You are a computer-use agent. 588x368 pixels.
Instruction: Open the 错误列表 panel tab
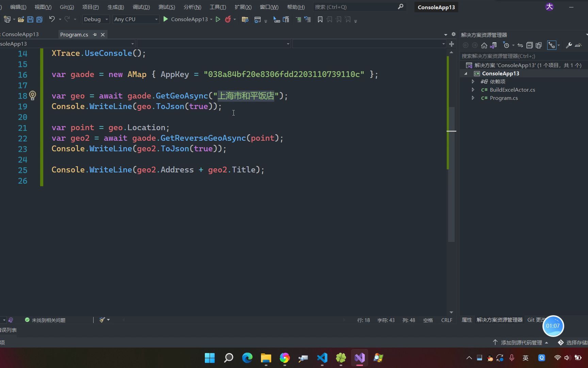point(8,330)
